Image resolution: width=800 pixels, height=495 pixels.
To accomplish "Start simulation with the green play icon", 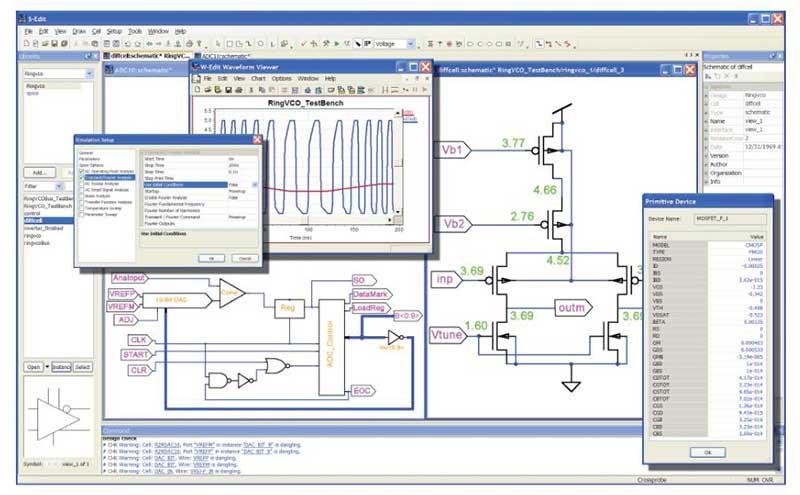I will click(337, 44).
